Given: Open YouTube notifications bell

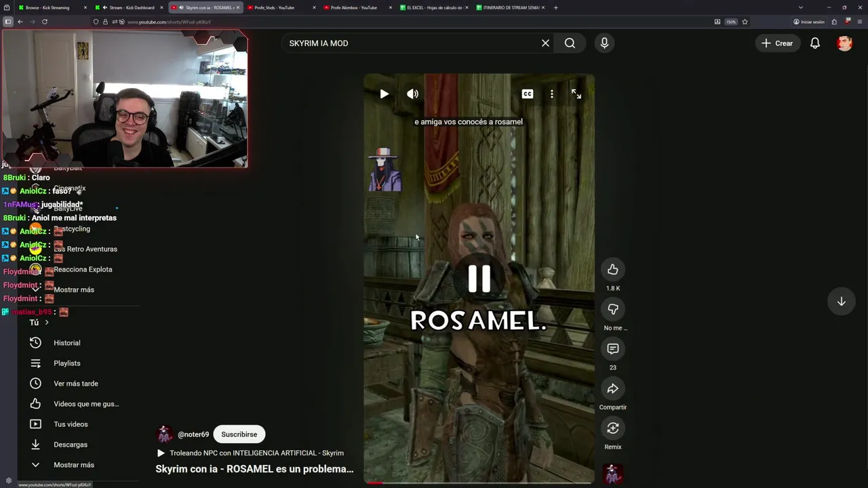Looking at the screenshot, I should [815, 43].
